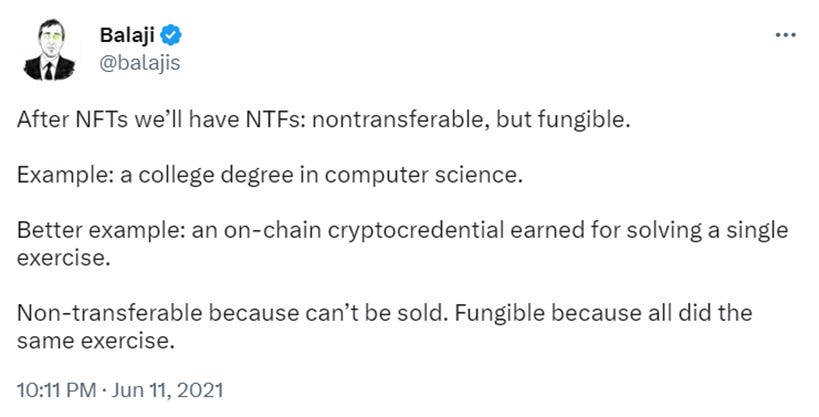
Task: Click the display name Balaji
Action: pos(127,36)
